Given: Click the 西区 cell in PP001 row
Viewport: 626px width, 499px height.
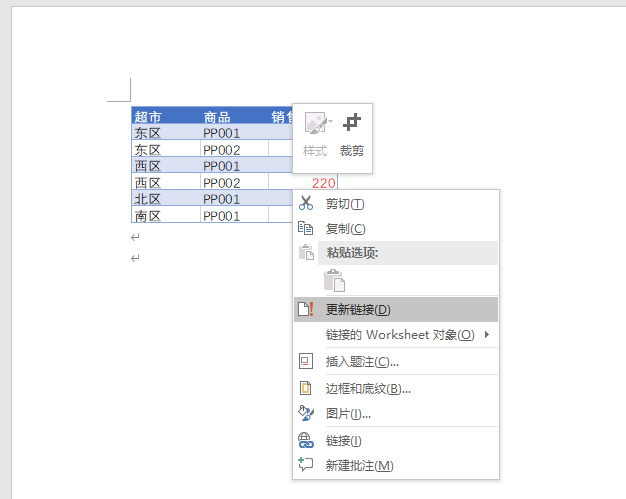Looking at the screenshot, I should [x=166, y=165].
